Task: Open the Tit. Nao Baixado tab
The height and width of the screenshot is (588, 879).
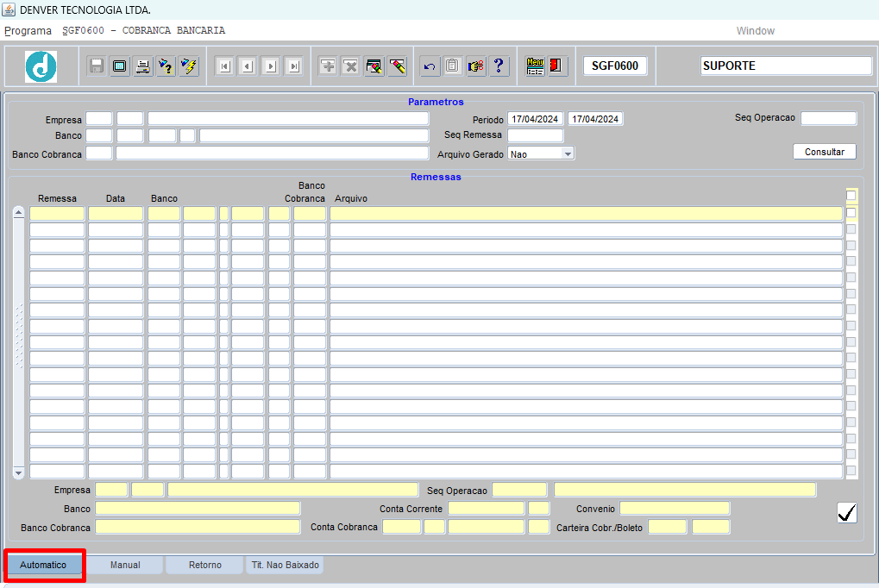Action: pos(286,565)
